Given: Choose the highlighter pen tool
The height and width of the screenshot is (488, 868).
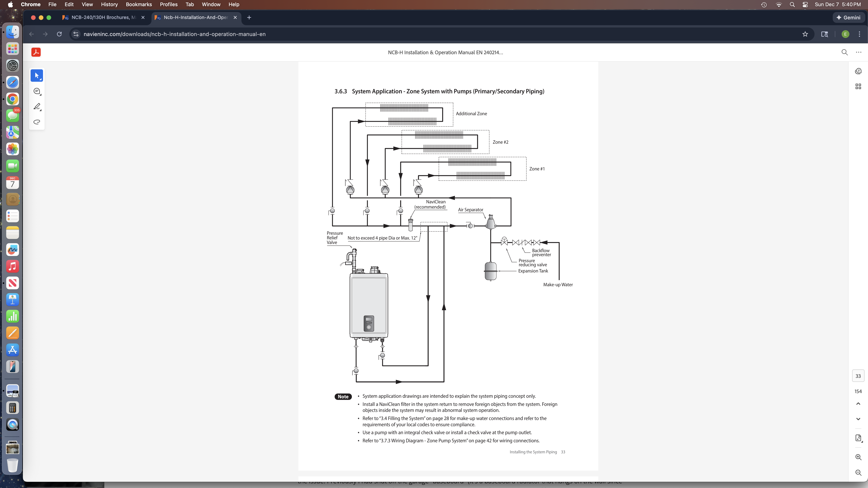Looking at the screenshot, I should pos(37,107).
